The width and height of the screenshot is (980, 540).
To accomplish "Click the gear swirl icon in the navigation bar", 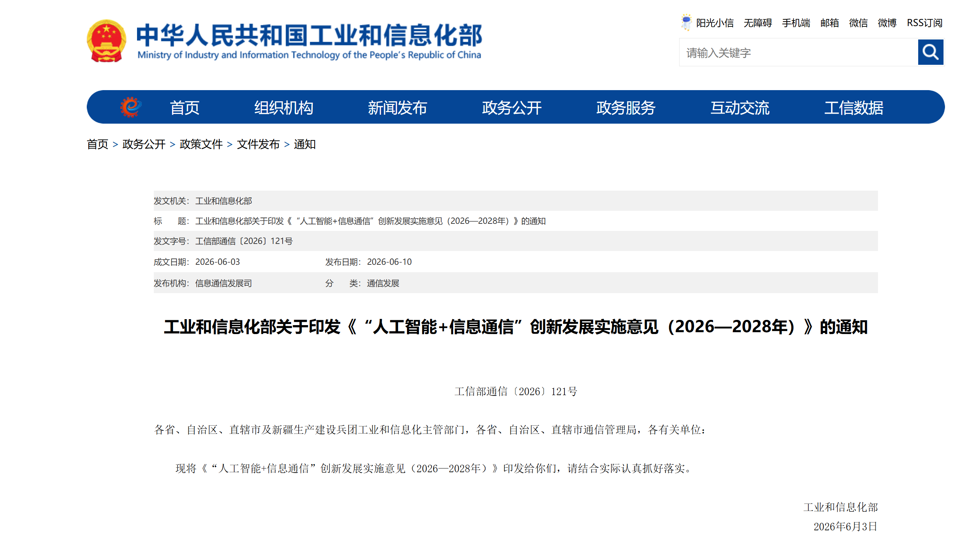I will (x=130, y=107).
